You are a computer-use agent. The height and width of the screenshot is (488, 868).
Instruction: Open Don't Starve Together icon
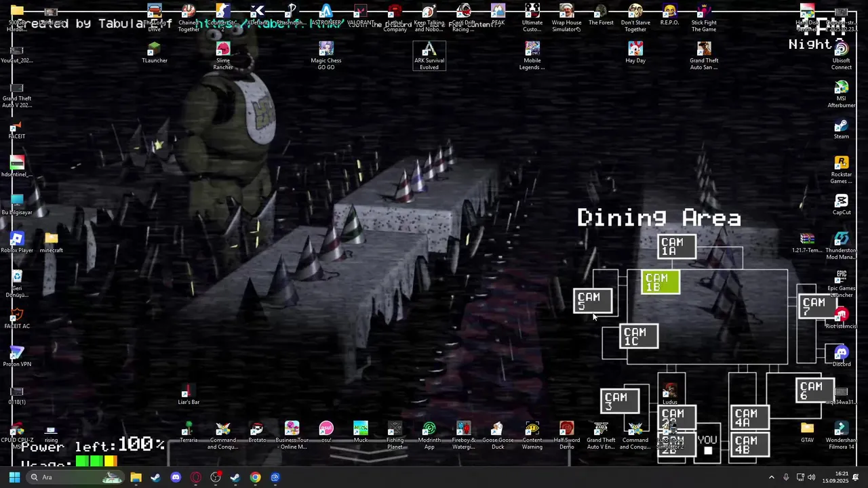tap(635, 18)
